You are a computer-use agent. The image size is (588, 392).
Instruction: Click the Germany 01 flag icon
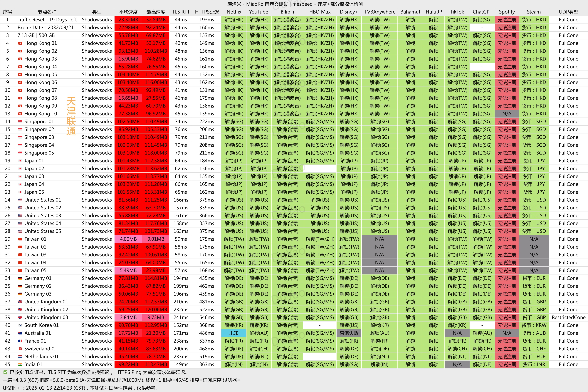point(20,278)
